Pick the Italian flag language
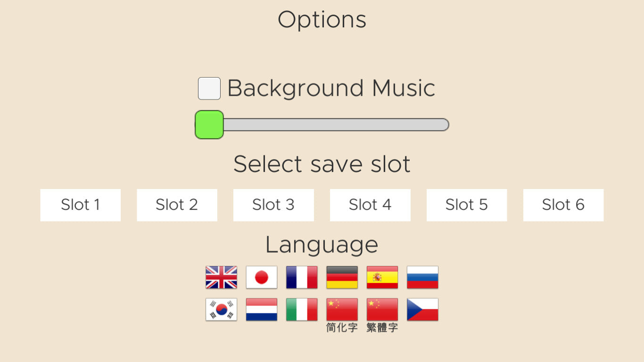The image size is (644, 362). (x=302, y=310)
